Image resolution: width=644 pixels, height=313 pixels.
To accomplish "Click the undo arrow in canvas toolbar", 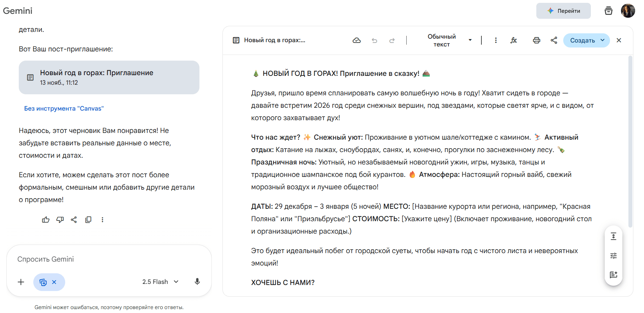I will tap(374, 40).
